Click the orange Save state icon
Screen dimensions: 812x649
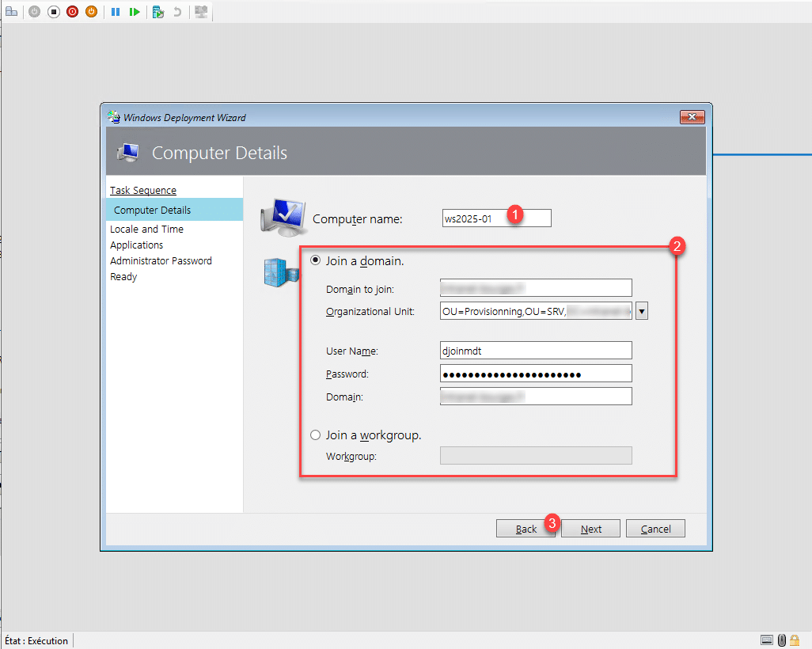pyautogui.click(x=91, y=12)
